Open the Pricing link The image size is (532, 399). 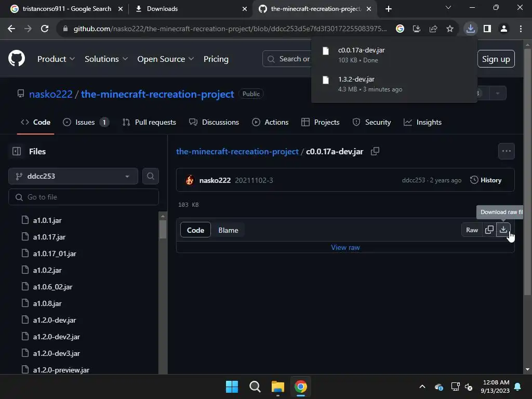click(x=216, y=59)
